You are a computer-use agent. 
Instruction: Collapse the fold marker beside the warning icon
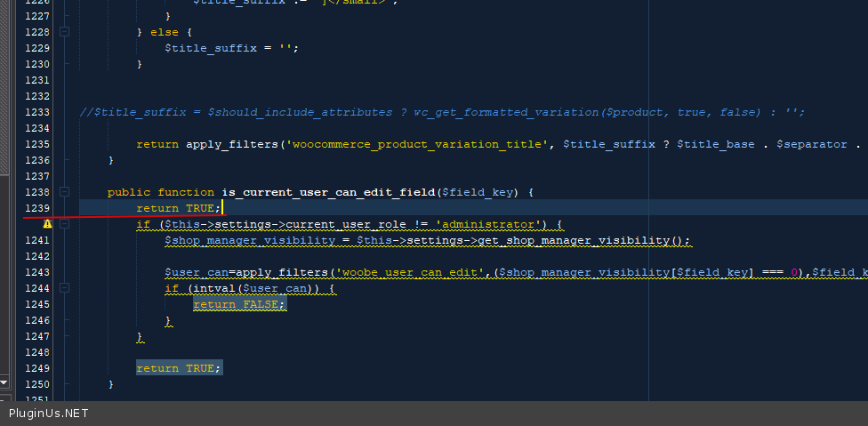pos(64,224)
